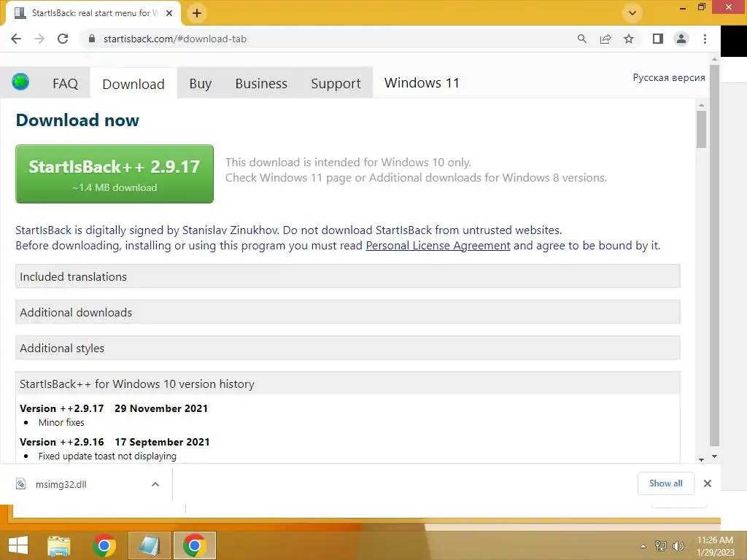Select the Download tab

click(x=133, y=84)
